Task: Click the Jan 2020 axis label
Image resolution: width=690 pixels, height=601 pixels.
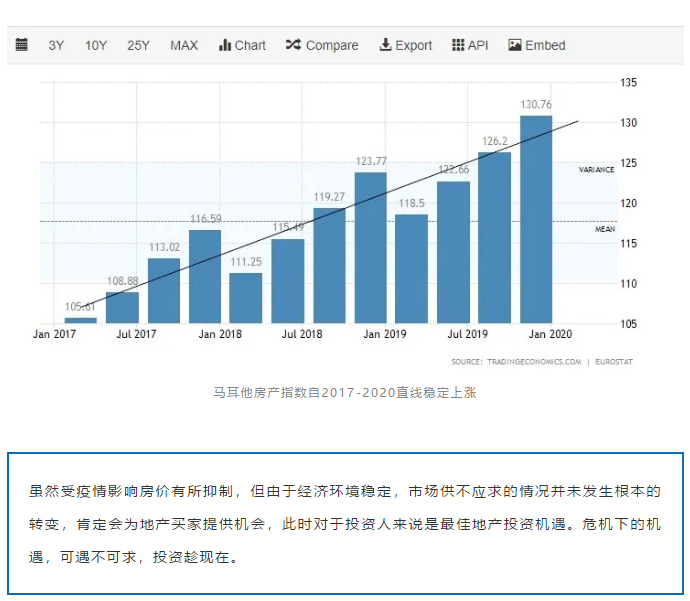Action: [x=551, y=334]
